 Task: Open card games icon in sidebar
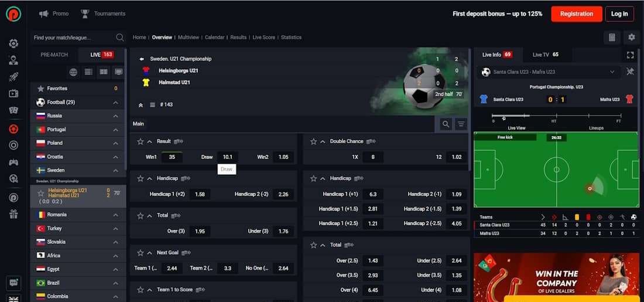13,110
